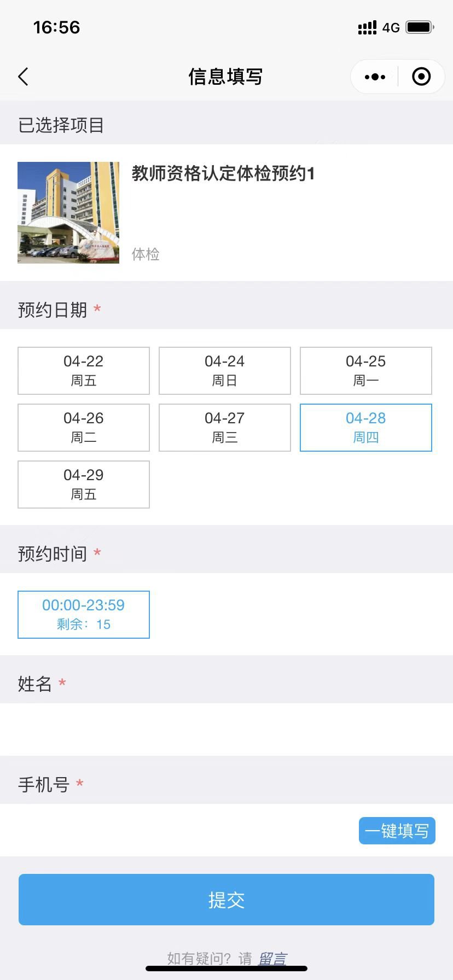453x980 pixels.
Task: Select the 00:00-23:59 time slot
Action: (84, 615)
